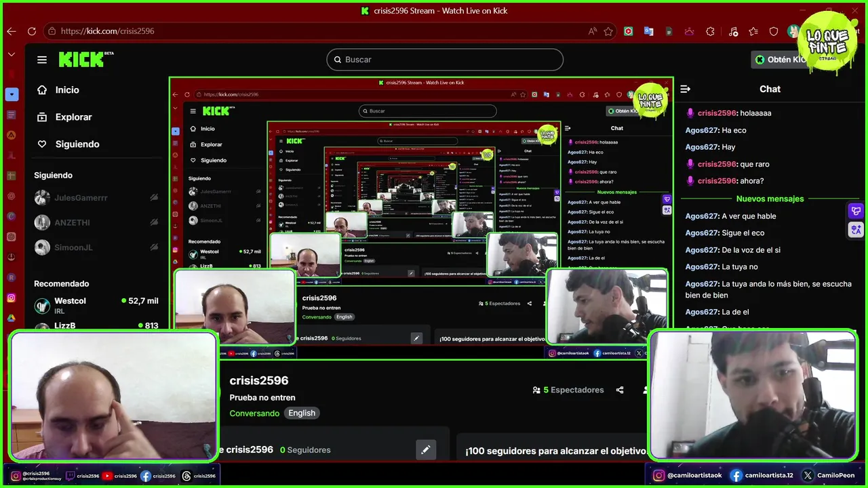Click the viewers people icon
This screenshot has width=868, height=488.
point(536,390)
